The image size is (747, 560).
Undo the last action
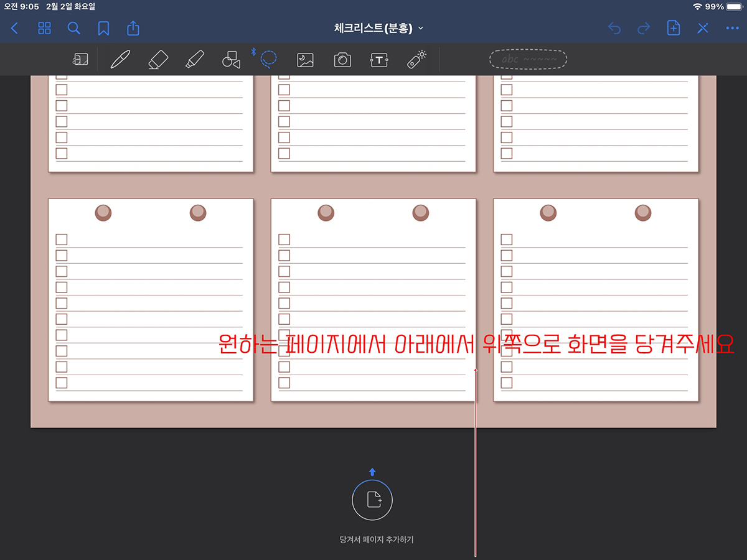coord(614,28)
